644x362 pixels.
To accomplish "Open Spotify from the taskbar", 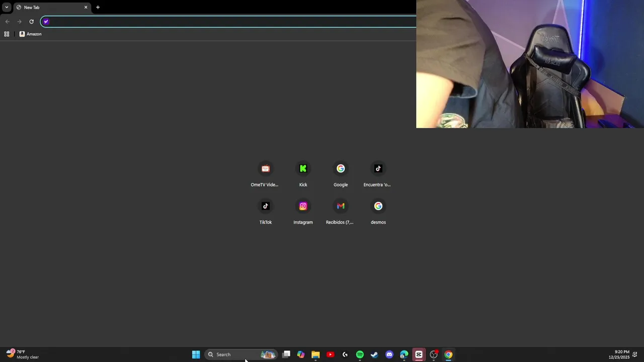I will pos(360,354).
